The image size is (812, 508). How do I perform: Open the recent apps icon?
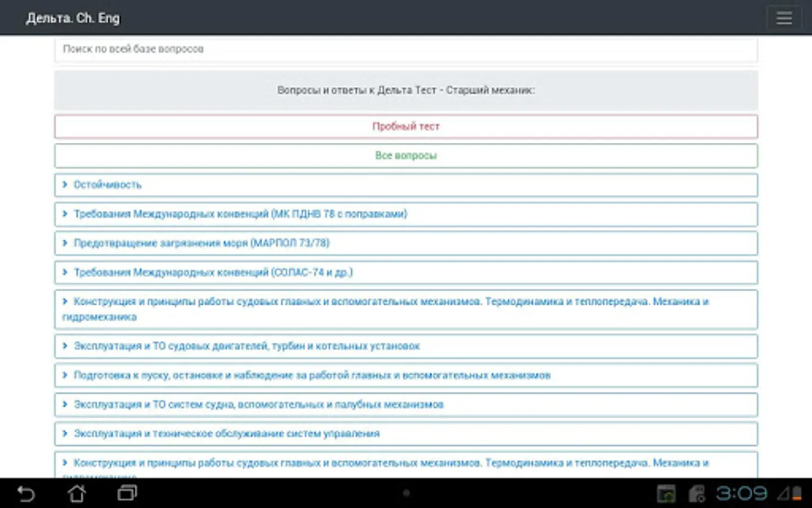[127, 493]
